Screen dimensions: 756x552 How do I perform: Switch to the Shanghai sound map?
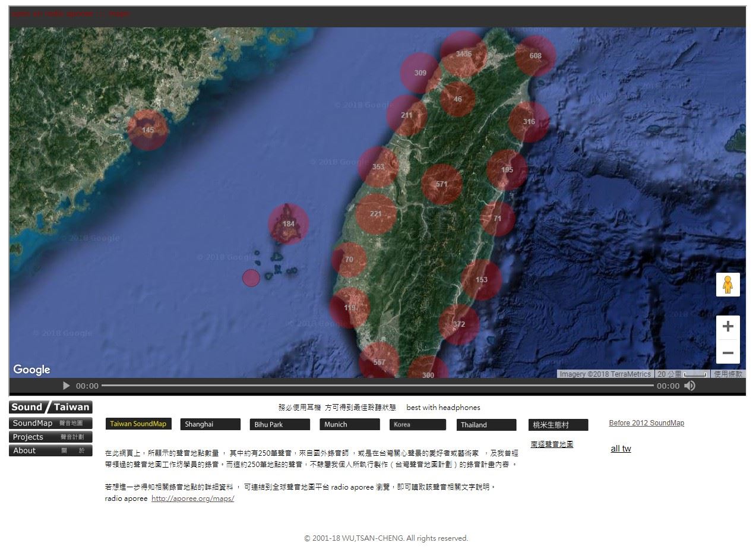(210, 424)
